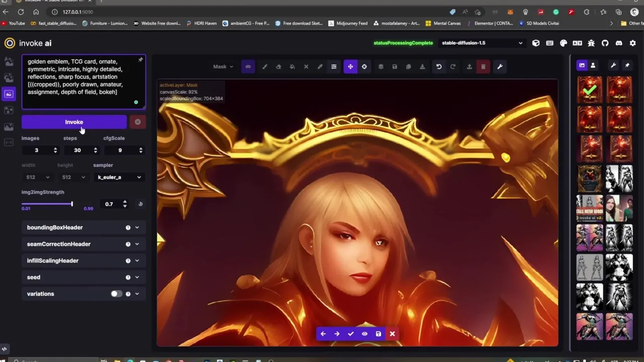Reset img2imgStrength value icon

140,204
